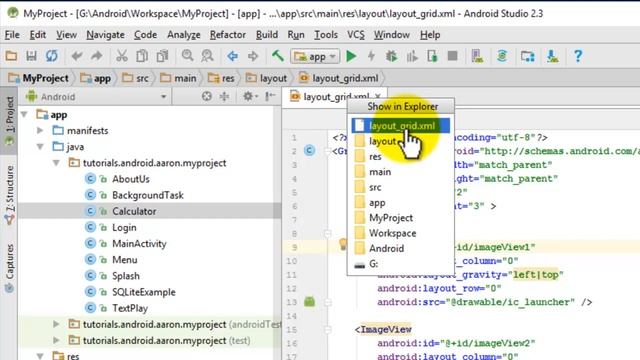Click the Hide panel icon in Project header
The width and height of the screenshot is (640, 360).
(270, 96)
